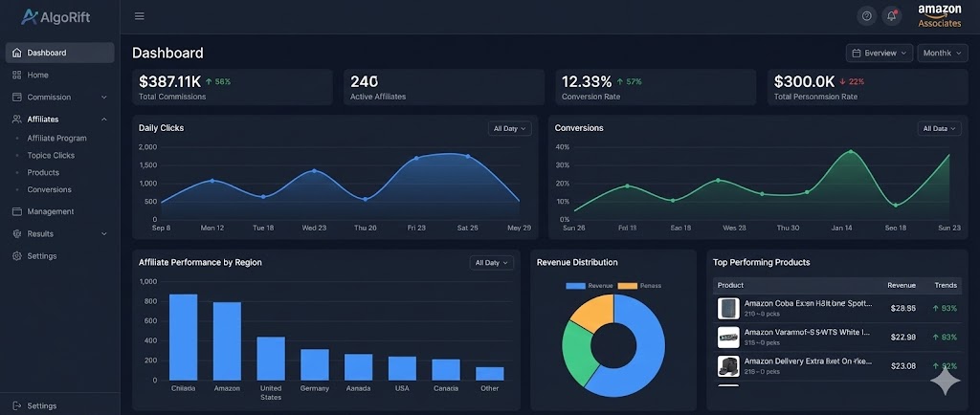Open Affiliate Performance All Data dropdown
The height and width of the screenshot is (415, 980).
492,263
